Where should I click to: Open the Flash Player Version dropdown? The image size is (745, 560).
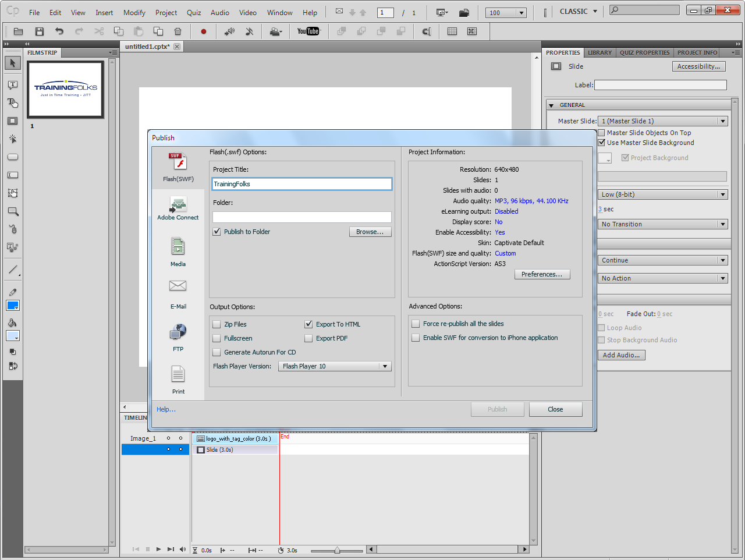[385, 366]
